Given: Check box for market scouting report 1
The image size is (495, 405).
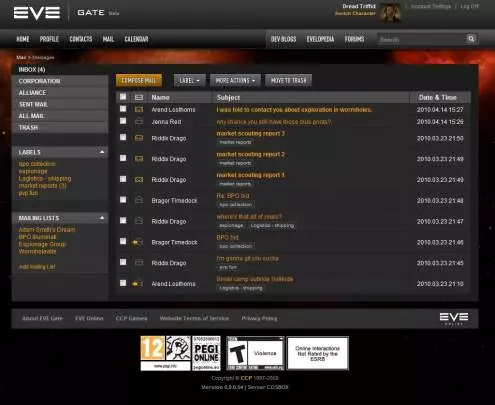Looking at the screenshot, I should coord(123,179).
